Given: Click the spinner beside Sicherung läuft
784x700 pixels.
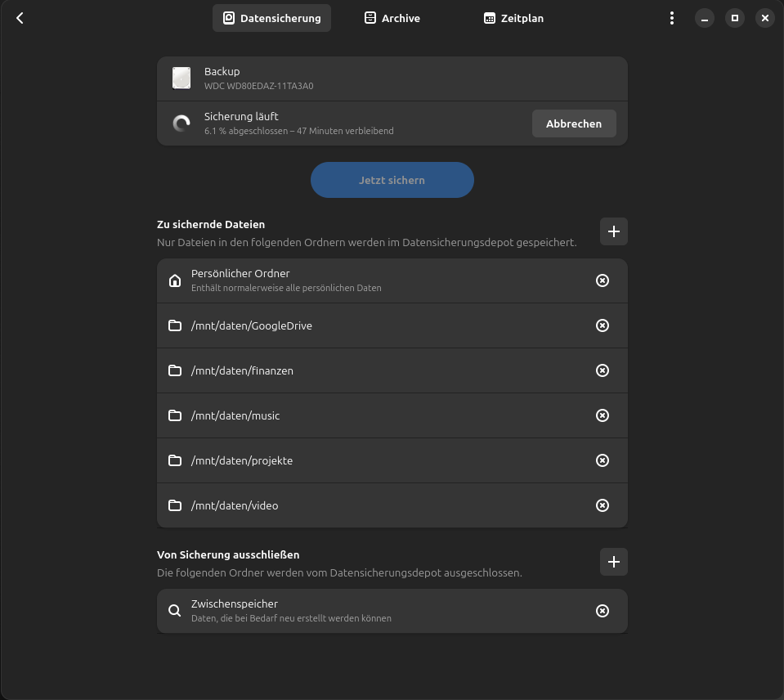Looking at the screenshot, I should click(181, 123).
